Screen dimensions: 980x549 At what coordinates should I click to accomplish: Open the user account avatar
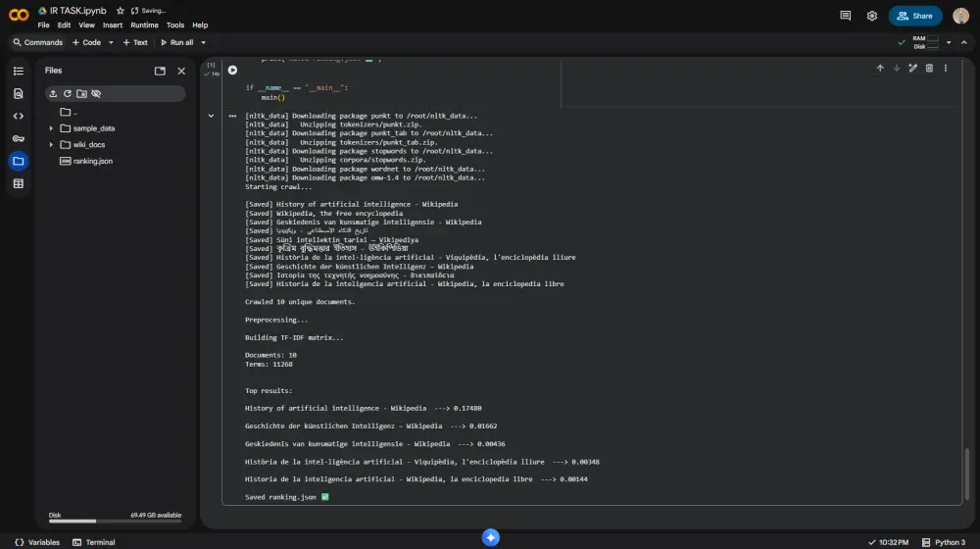(x=960, y=16)
